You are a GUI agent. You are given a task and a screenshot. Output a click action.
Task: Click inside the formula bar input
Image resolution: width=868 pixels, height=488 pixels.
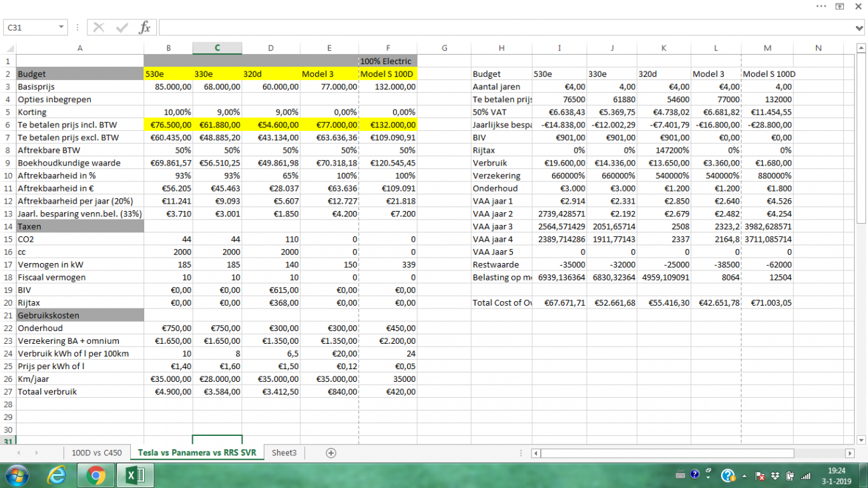(x=506, y=27)
